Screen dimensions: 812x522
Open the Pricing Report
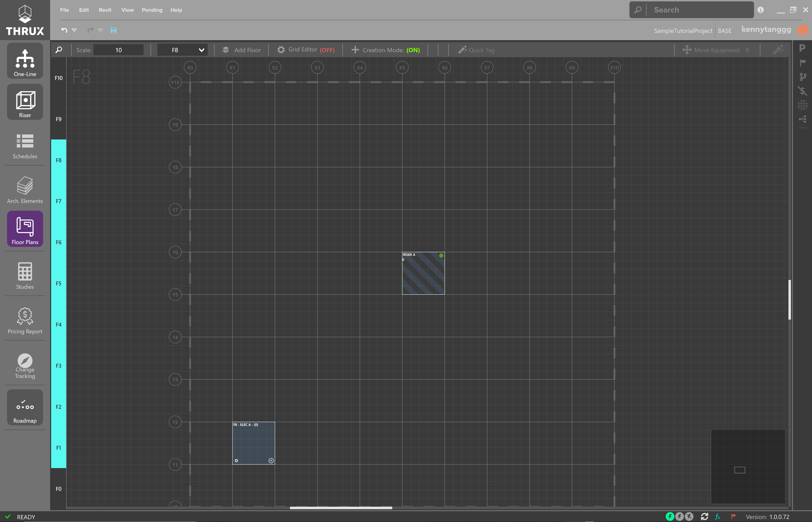25,321
